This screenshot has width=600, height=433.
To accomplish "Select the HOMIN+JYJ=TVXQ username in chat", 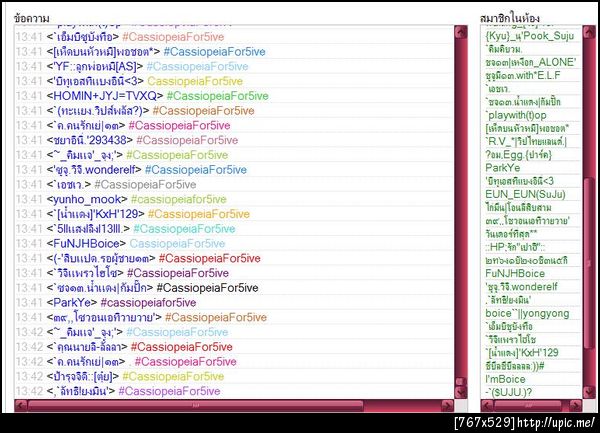I will coord(105,96).
